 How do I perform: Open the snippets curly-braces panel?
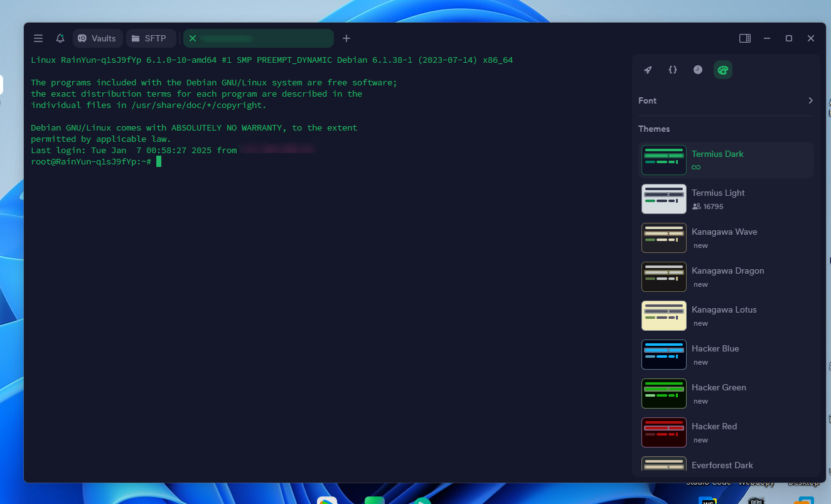pyautogui.click(x=673, y=70)
